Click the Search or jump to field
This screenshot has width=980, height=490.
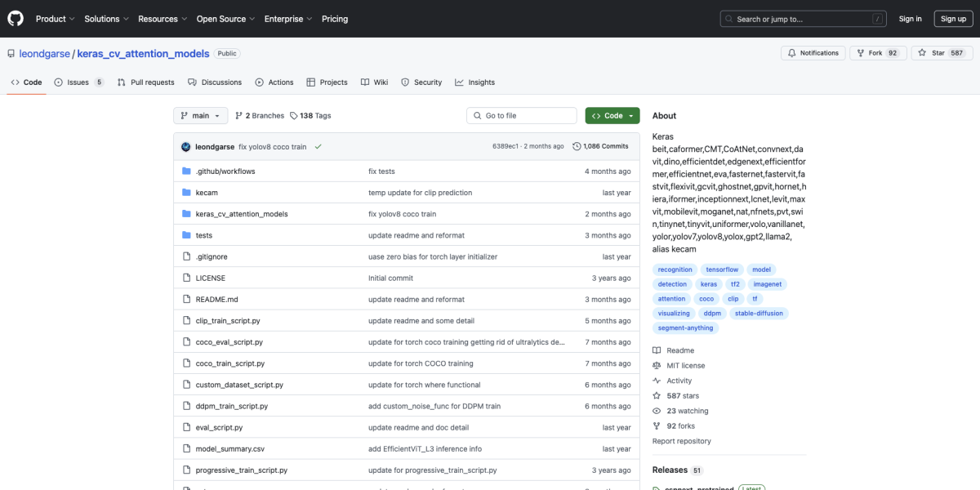pyautogui.click(x=804, y=19)
